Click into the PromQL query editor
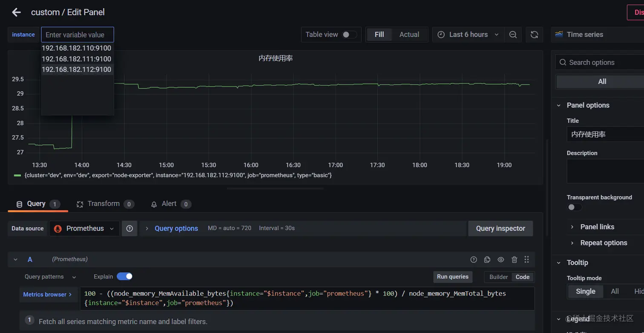Screen dimensions: 644x333 click(307, 298)
